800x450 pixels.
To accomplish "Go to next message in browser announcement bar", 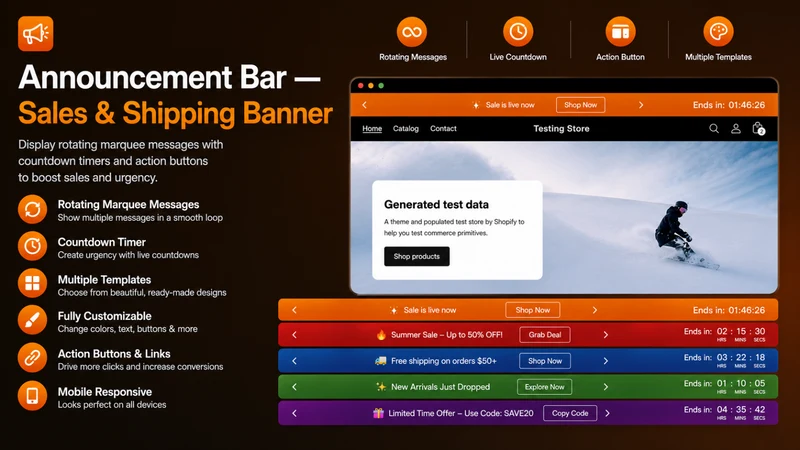I will [x=641, y=105].
